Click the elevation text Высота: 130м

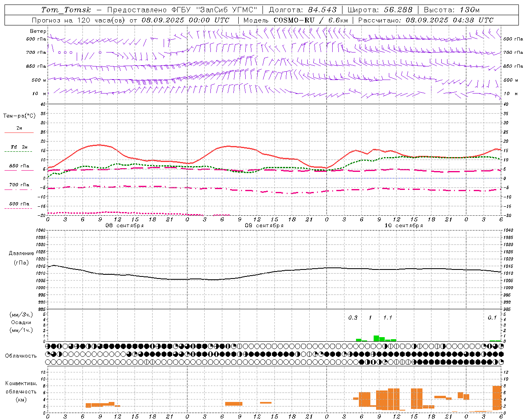[452, 10]
